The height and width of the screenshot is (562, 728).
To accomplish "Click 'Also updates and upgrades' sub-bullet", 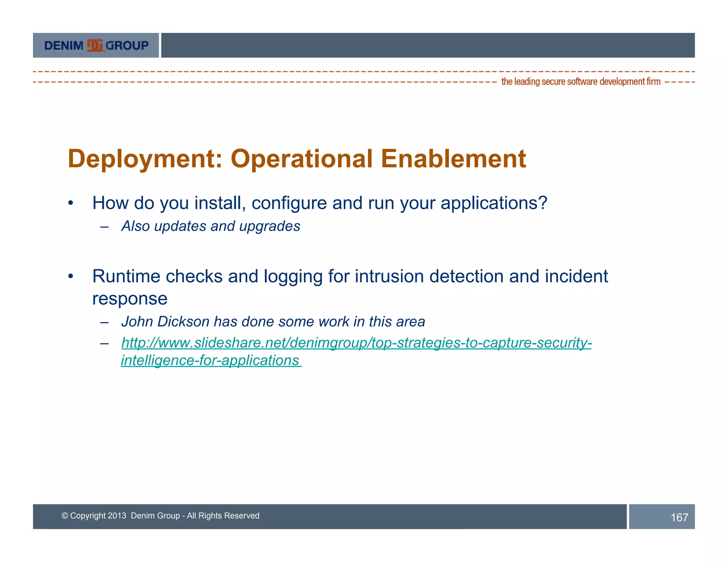I will pos(210,226).
